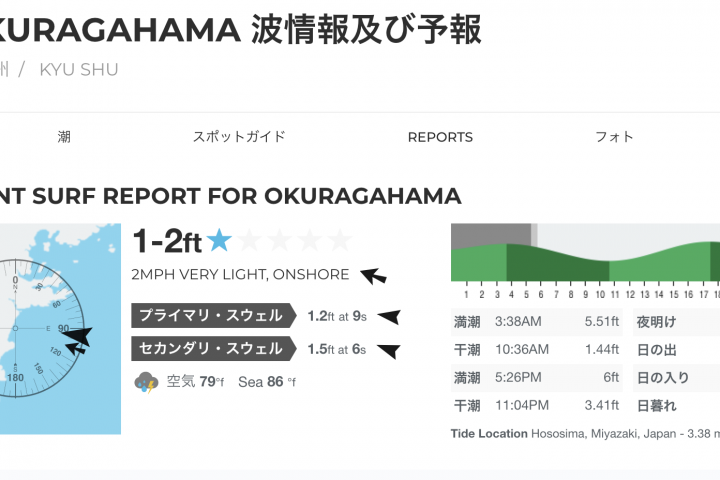Viewport: 720px width, 480px height.
Task: Click the primary swell direction arrow
Action: 388,317
